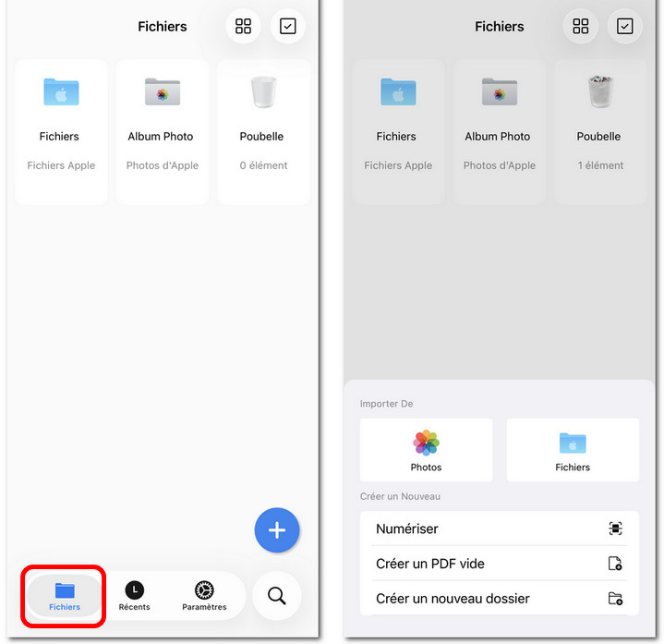The image size is (664, 644).
Task: Open the Récents tab
Action: (134, 596)
